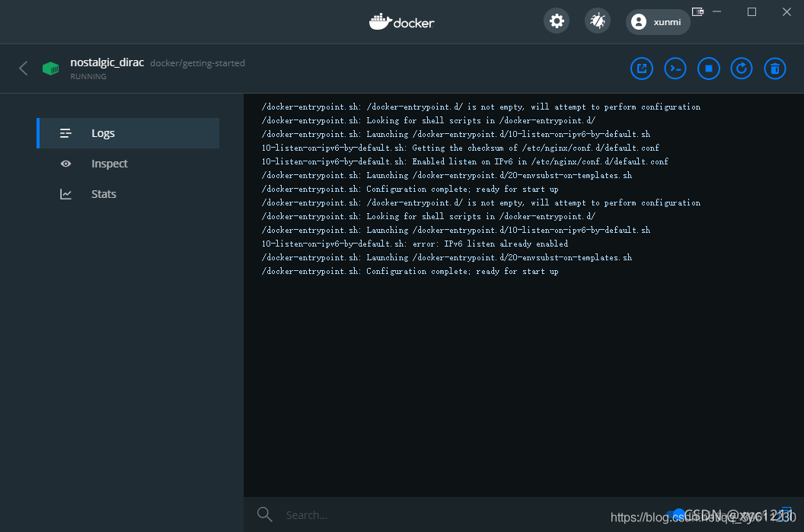804x532 pixels.
Task: Click the search magnifier icon
Action: pyautogui.click(x=265, y=514)
